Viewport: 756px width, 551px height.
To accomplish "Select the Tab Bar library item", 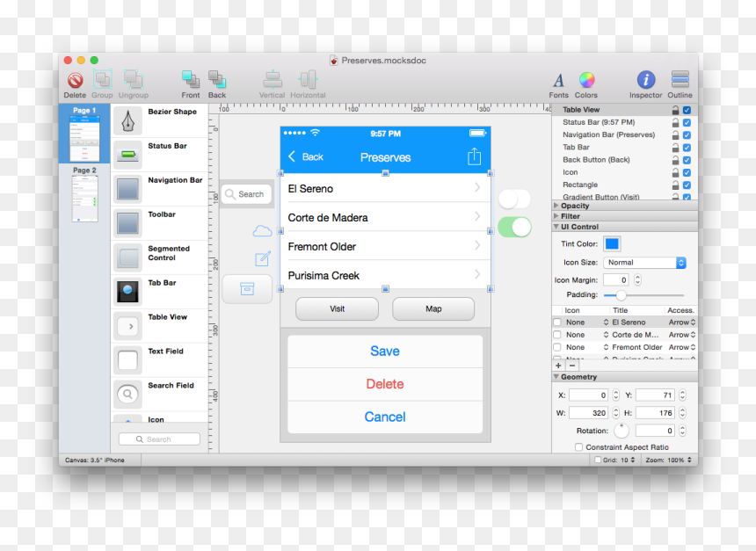I will tap(161, 292).
